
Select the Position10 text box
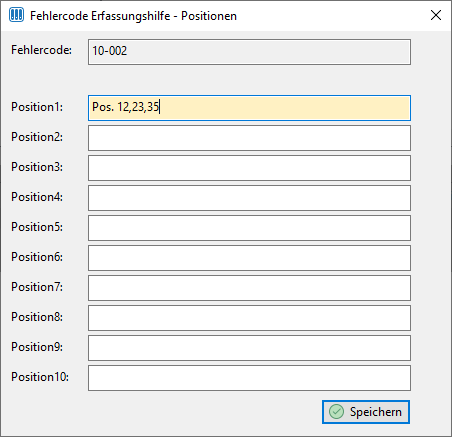pyautogui.click(x=249, y=378)
